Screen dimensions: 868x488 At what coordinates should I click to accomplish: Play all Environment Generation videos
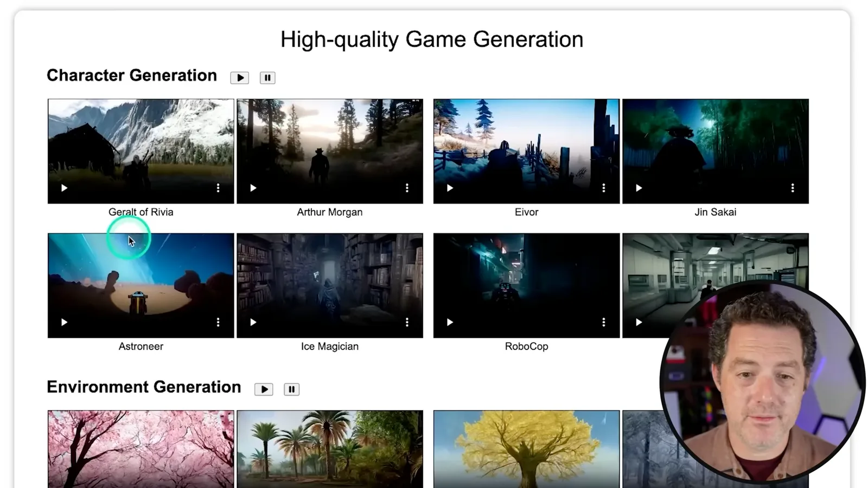click(x=264, y=389)
